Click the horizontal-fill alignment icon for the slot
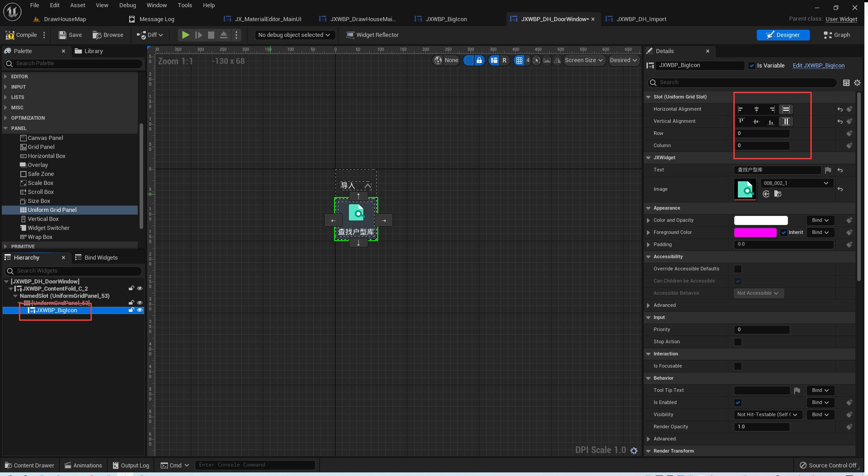The width and height of the screenshot is (868, 476). click(x=787, y=109)
